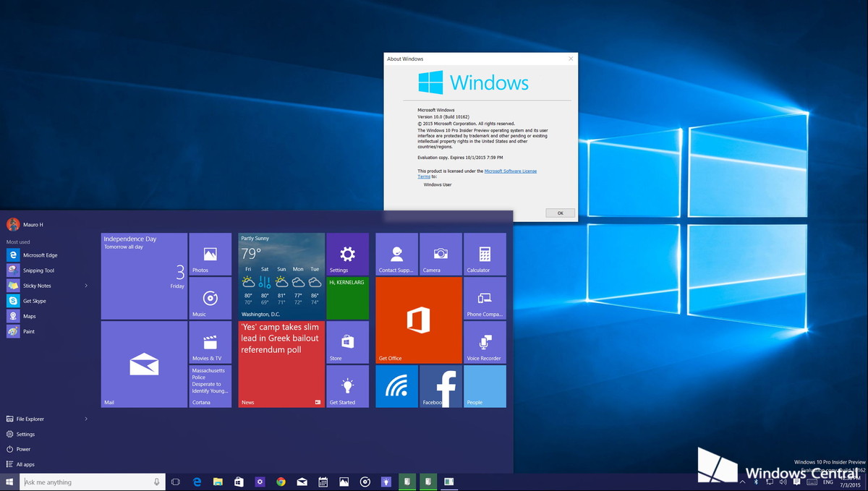Open the network tray icon
The width and height of the screenshot is (868, 491).
(770, 482)
